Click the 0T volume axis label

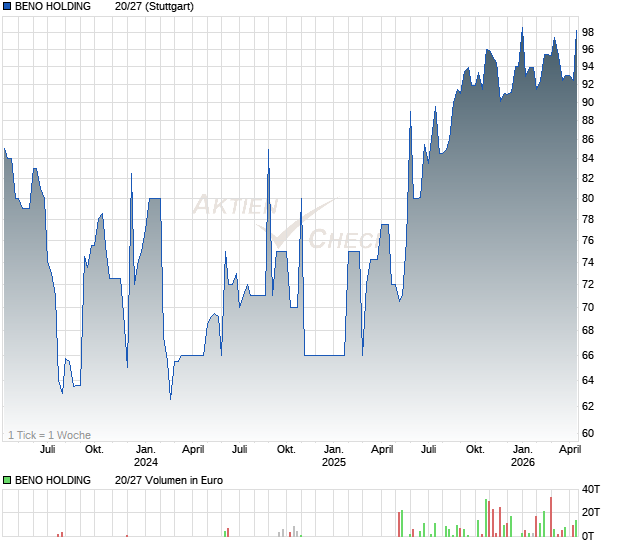click(x=588, y=536)
